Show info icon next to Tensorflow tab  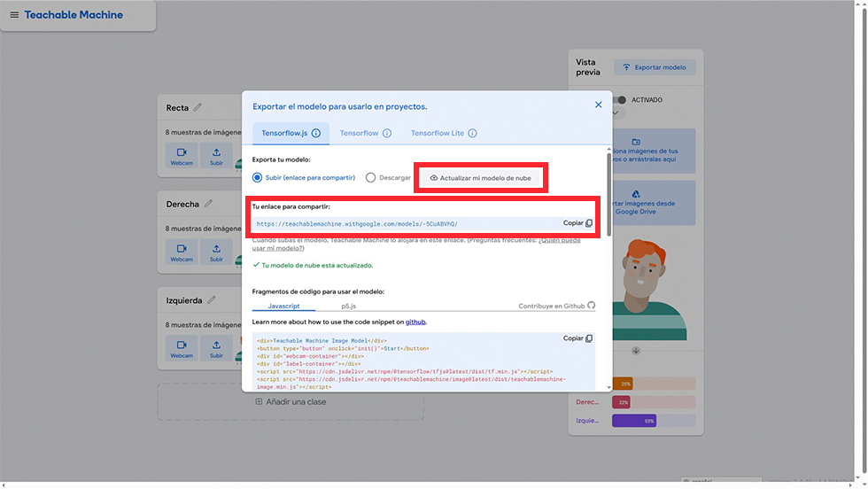[387, 133]
